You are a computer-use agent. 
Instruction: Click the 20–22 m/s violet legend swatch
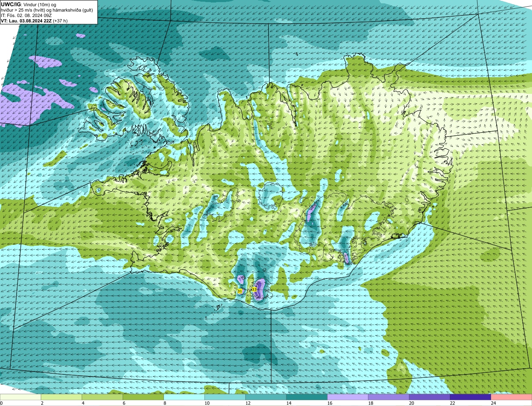pyautogui.click(x=429, y=397)
